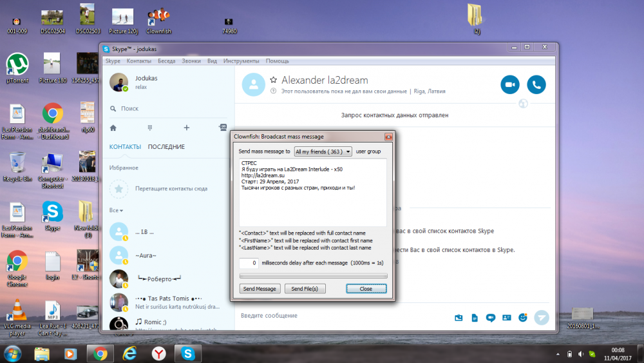Image resolution: width=644 pixels, height=363 pixels.
Task: Open the bots icon in the Skype sidebar
Action: pos(223,128)
